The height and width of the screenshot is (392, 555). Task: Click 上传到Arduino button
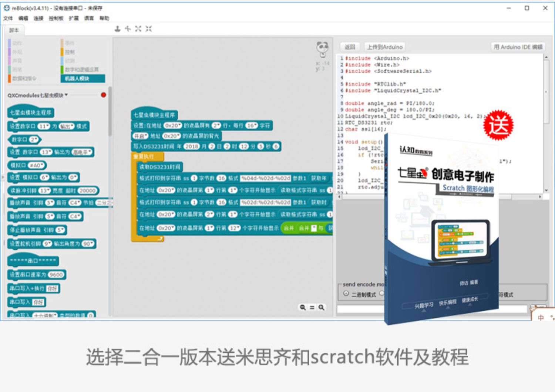pyautogui.click(x=384, y=47)
